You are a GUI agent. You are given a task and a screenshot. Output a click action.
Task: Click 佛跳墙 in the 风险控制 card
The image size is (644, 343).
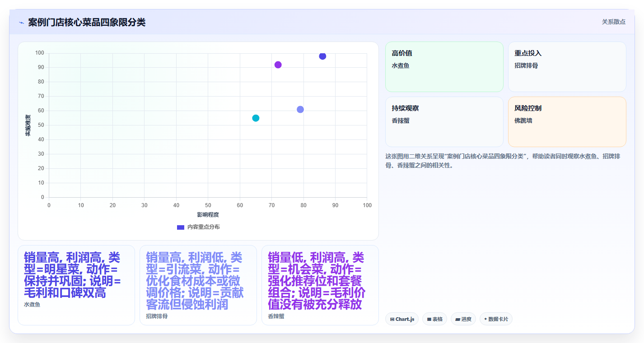[x=523, y=121]
